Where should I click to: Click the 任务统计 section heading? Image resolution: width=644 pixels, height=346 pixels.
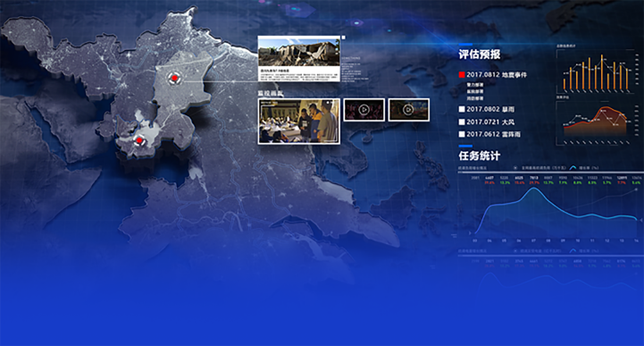click(480, 156)
